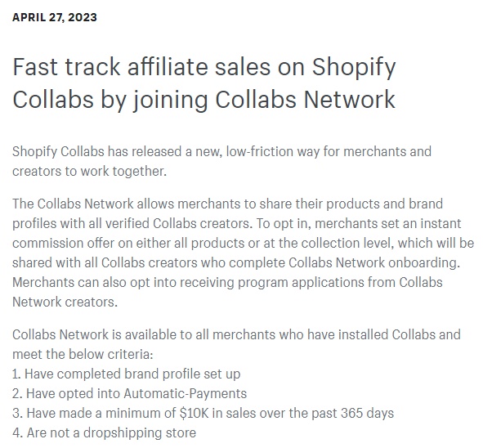The image size is (483, 448).
Task: Click the phrase 'To opt in, merchants set an instant'
Action: pos(359,223)
